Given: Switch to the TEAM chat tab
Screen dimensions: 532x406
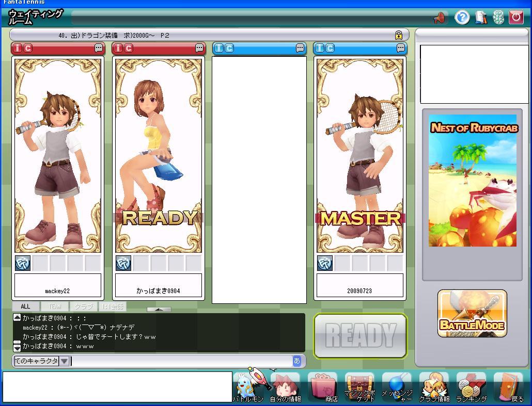Looking at the screenshot, I should click(54, 306).
